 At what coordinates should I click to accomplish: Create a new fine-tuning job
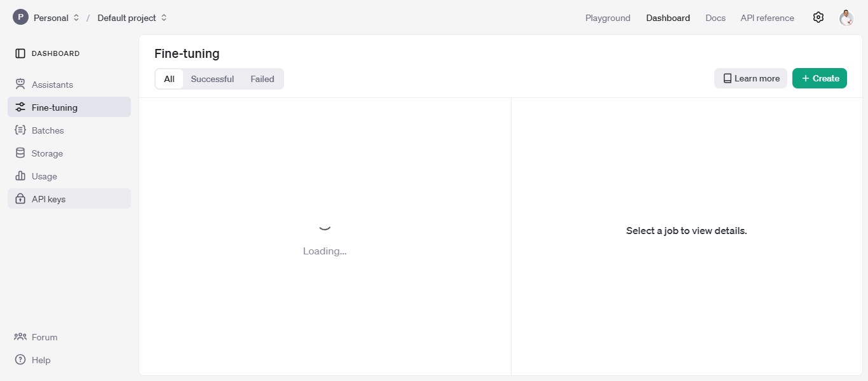(x=820, y=78)
